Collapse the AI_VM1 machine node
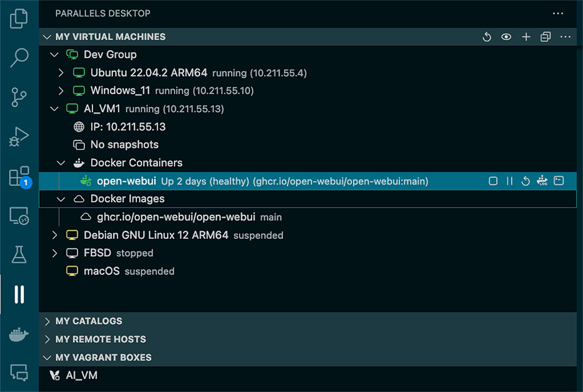This screenshot has width=583, height=392. (x=55, y=109)
